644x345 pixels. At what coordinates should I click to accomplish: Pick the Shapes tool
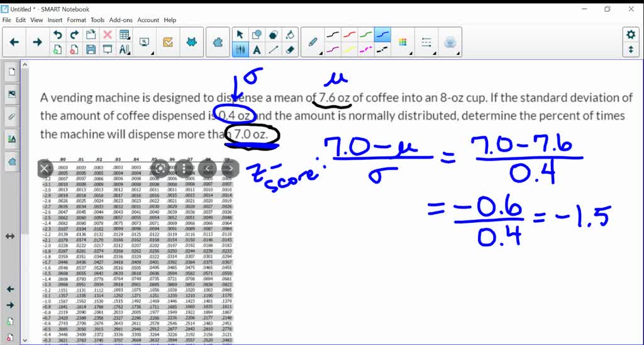click(x=257, y=35)
